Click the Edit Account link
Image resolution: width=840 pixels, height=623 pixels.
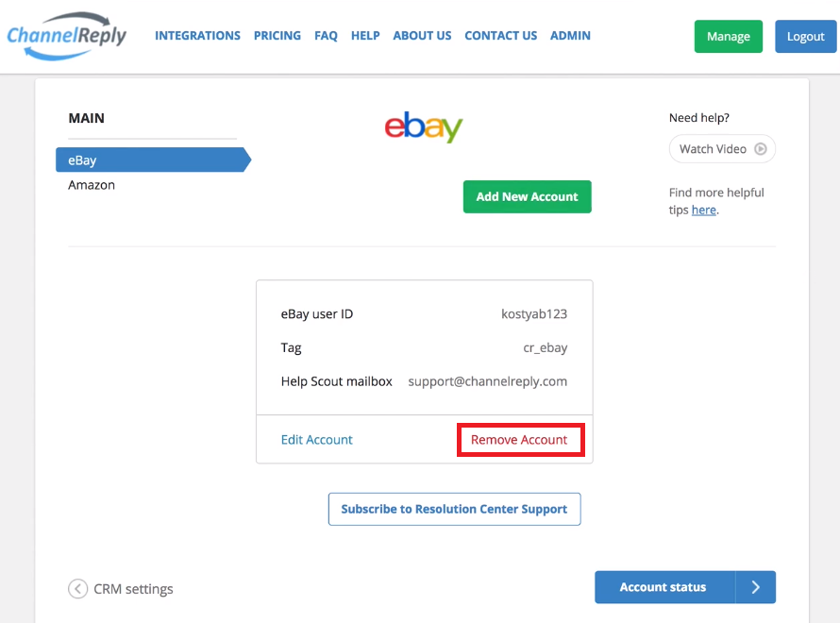[x=316, y=440]
